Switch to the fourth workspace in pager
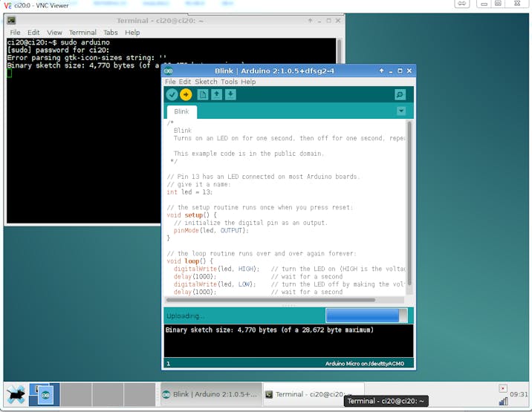532x412 pixels. 140,395
